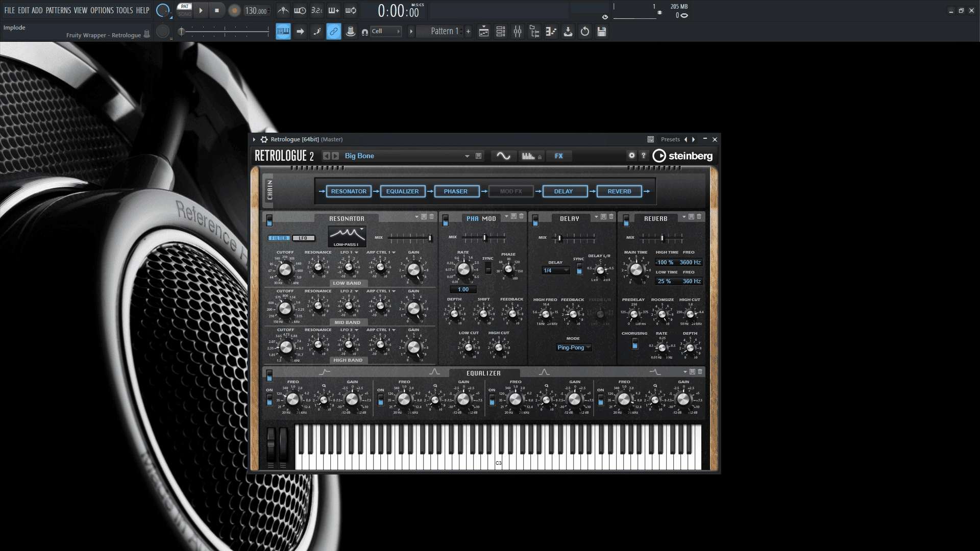The width and height of the screenshot is (980, 551).
Task: Switch to the FX tab in Retrologue
Action: tap(559, 156)
